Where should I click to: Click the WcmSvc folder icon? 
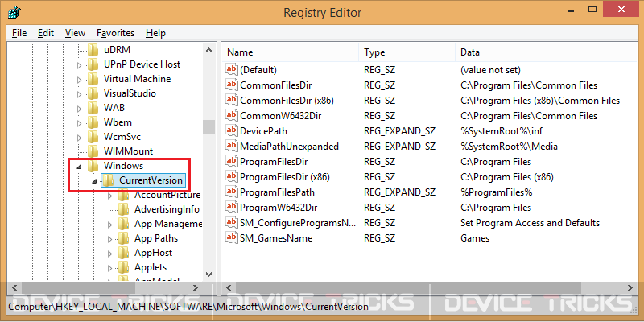point(93,136)
